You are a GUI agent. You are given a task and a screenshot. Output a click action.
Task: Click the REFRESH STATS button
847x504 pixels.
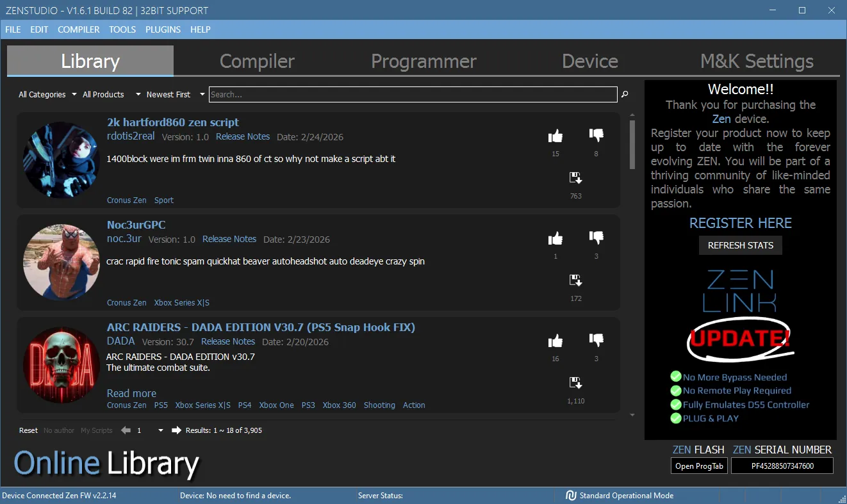click(x=741, y=245)
